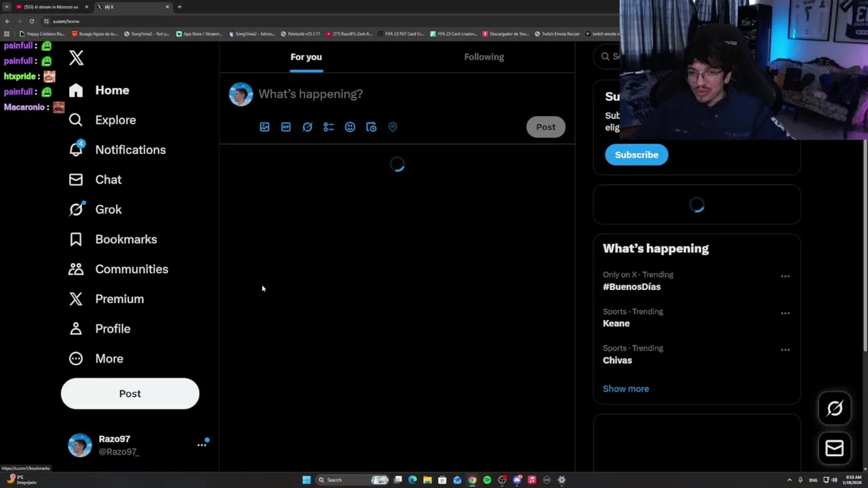This screenshot has height=488, width=868.
Task: Open the floating Grok button
Action: (835, 408)
